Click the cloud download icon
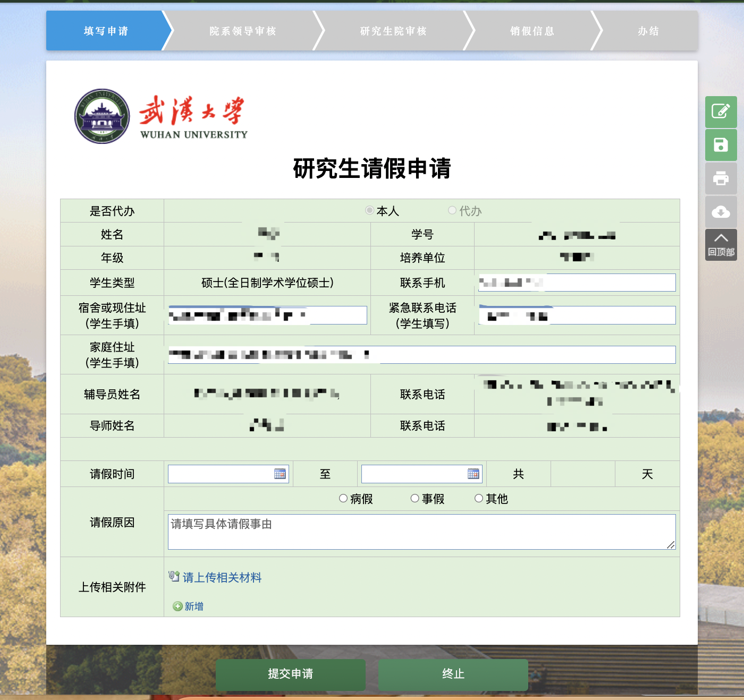Image resolution: width=744 pixels, height=700 pixels. [721, 212]
